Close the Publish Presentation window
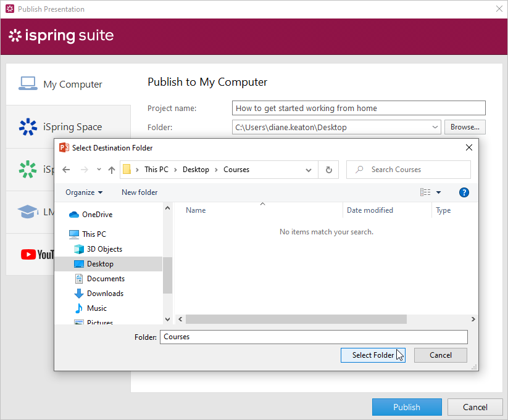This screenshot has height=420, width=508. 499,9
